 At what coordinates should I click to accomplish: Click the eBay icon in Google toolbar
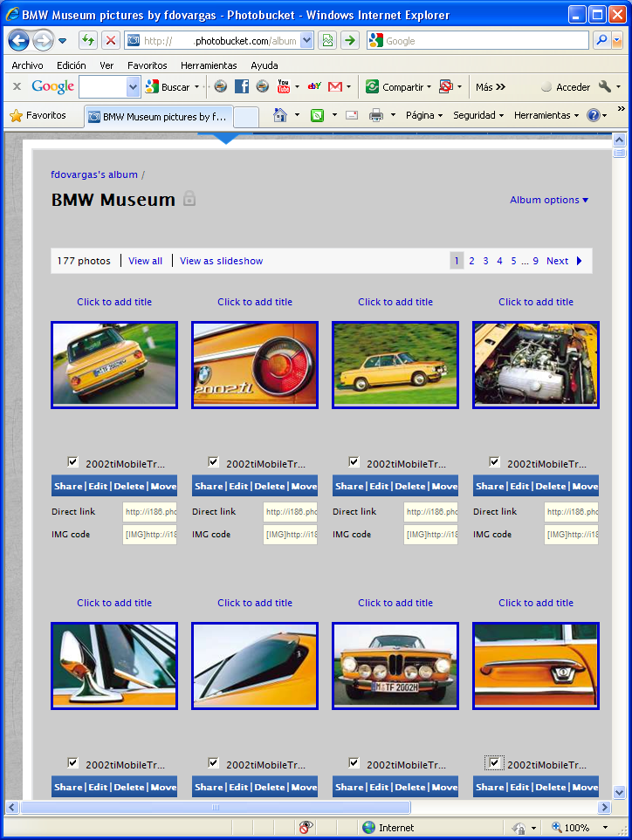pyautogui.click(x=314, y=86)
